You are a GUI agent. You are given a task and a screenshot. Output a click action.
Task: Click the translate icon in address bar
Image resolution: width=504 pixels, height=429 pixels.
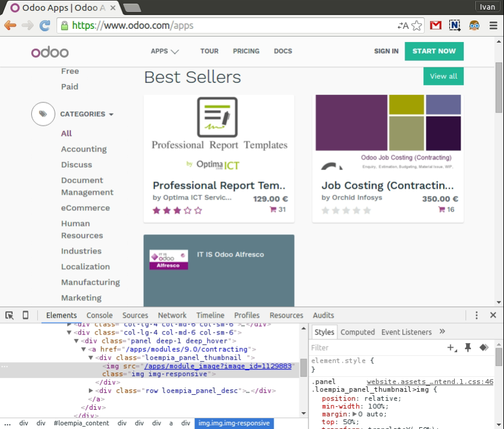403,26
